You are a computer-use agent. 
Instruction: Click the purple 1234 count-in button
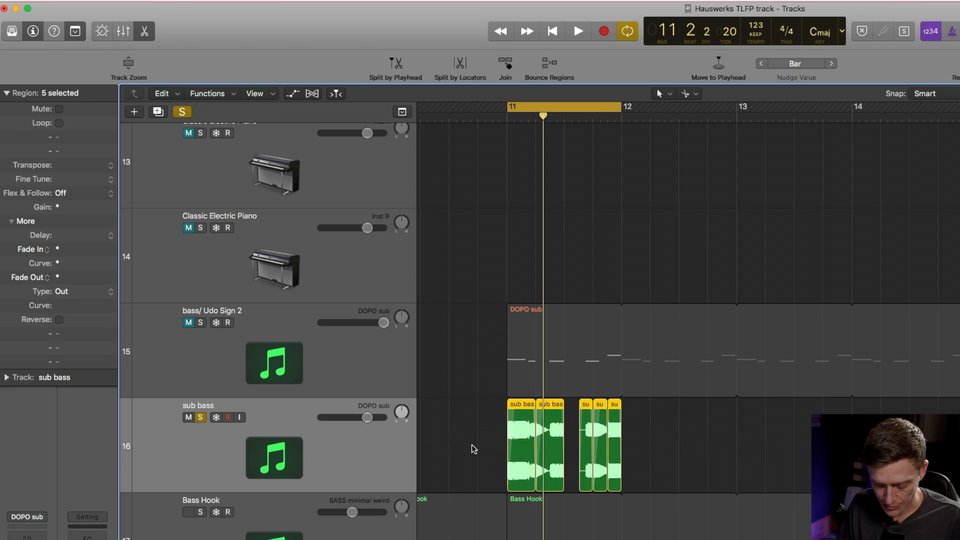pyautogui.click(x=931, y=31)
